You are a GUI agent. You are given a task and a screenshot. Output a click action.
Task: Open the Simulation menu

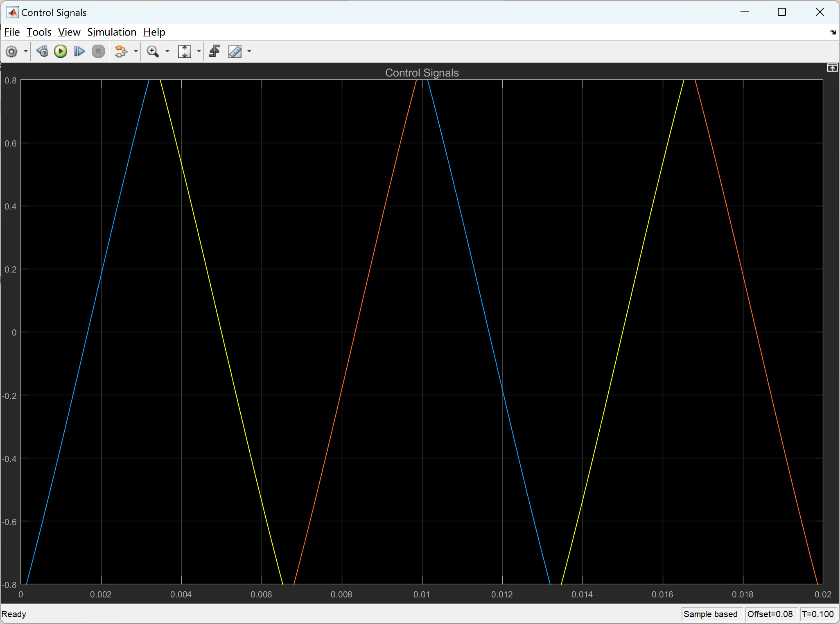(111, 32)
